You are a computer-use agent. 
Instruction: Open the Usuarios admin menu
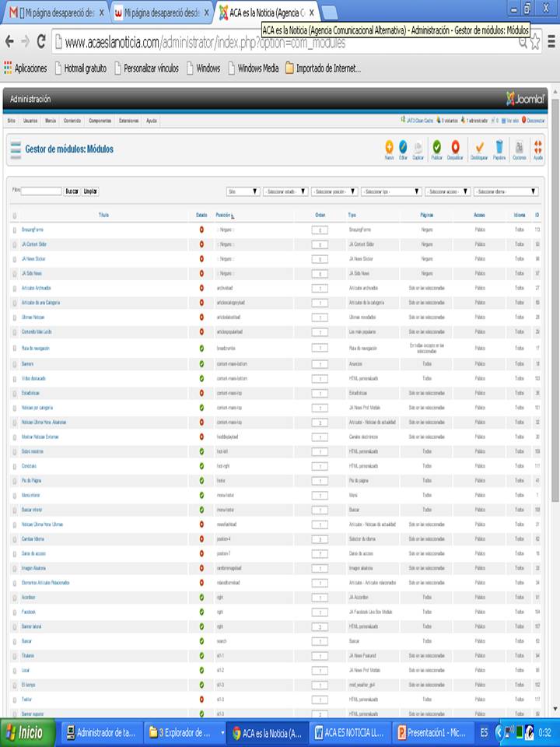[x=30, y=121]
